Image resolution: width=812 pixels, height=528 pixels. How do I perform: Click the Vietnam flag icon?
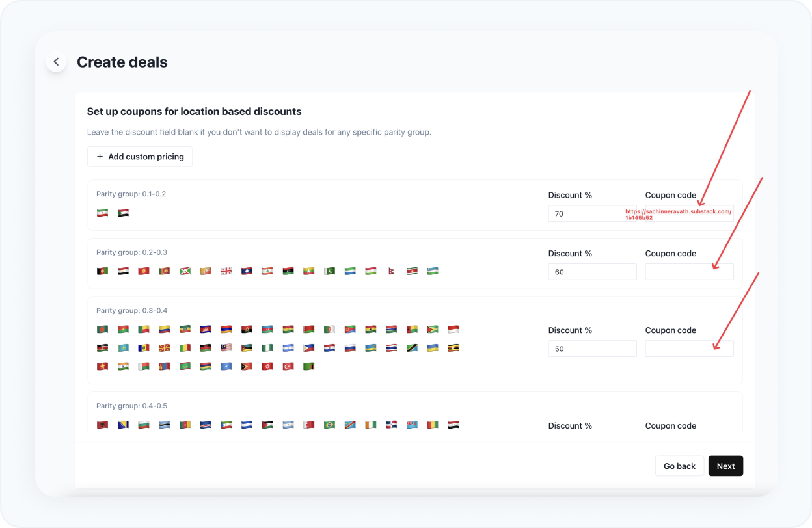[x=102, y=365]
